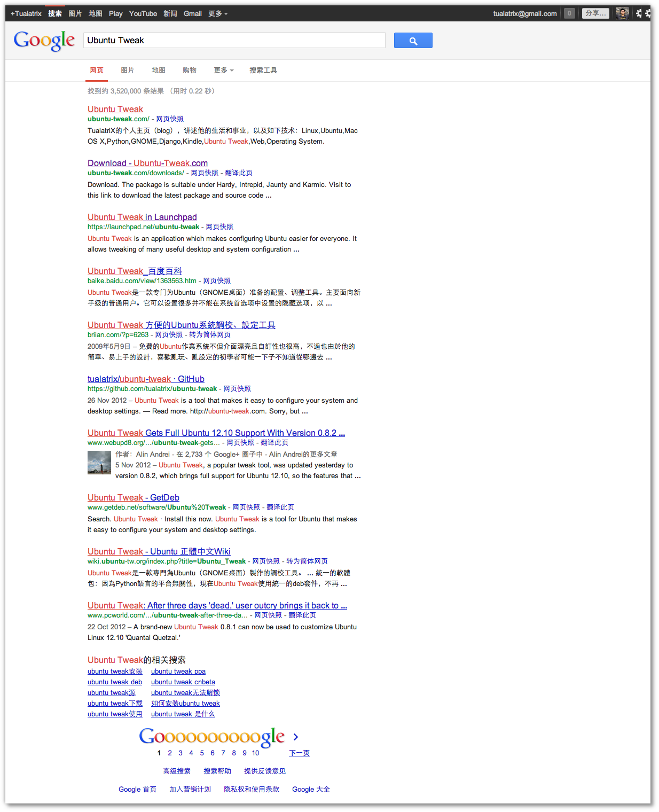Screen dimensions: 659x812
Task: Click the Goooogle pagination arrow
Action: [296, 737]
